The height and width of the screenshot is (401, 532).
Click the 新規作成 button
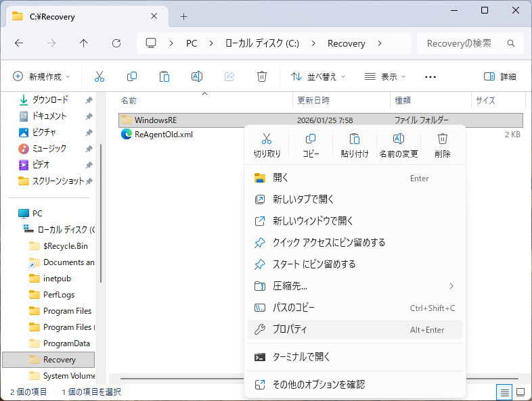pyautogui.click(x=42, y=76)
